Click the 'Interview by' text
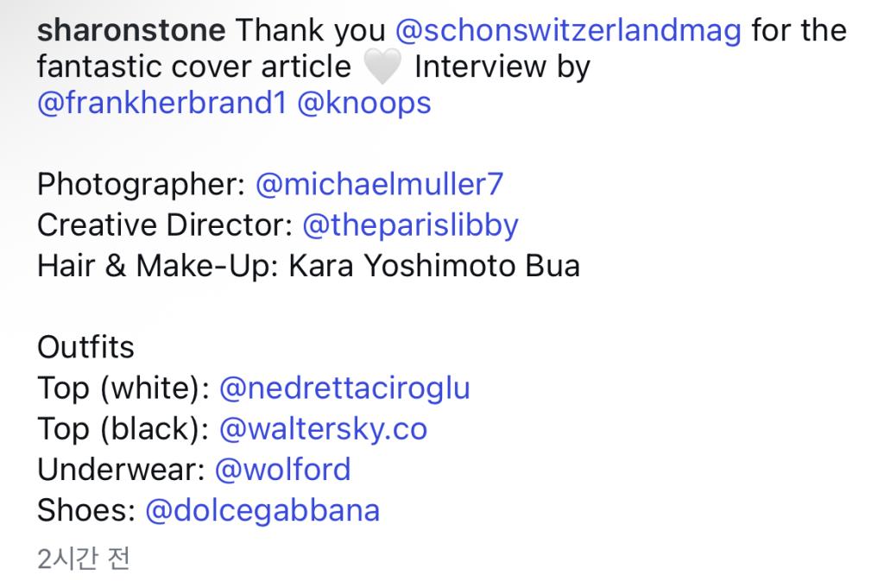The width and height of the screenshot is (884, 588). 502,67
